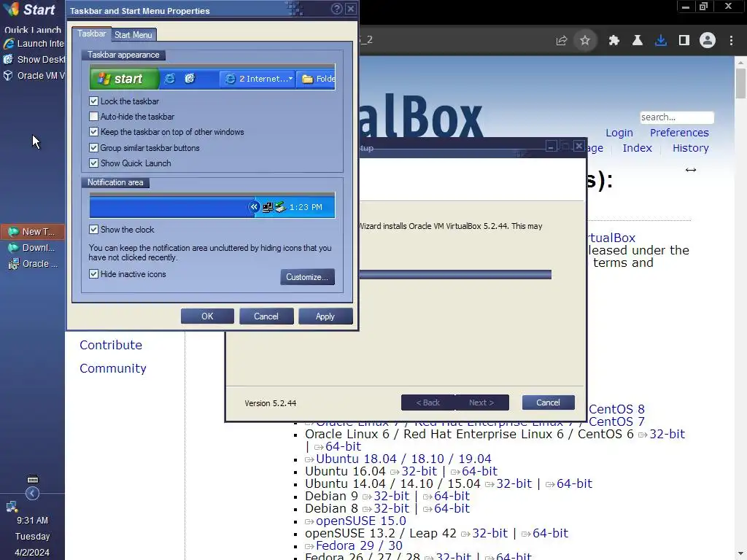Open Ubuntu 16.04 32-bit link
The height and width of the screenshot is (560, 747).
(x=419, y=471)
